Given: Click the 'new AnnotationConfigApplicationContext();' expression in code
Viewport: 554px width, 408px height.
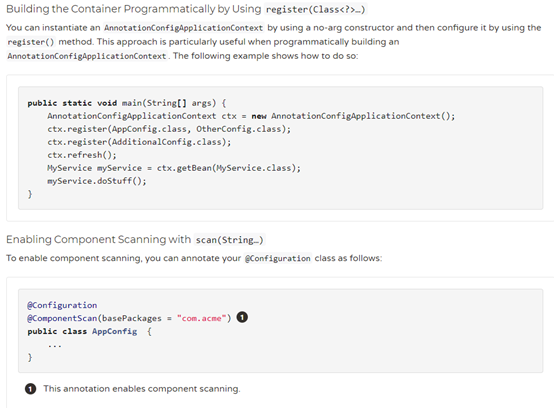Looking at the screenshot, I should pyautogui.click(x=353, y=116).
